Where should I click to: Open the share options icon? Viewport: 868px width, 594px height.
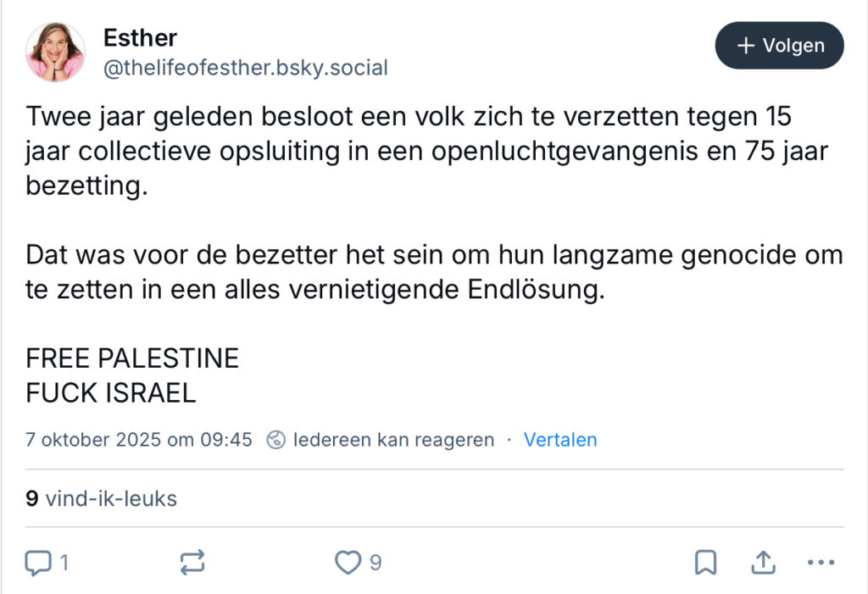[x=762, y=562]
